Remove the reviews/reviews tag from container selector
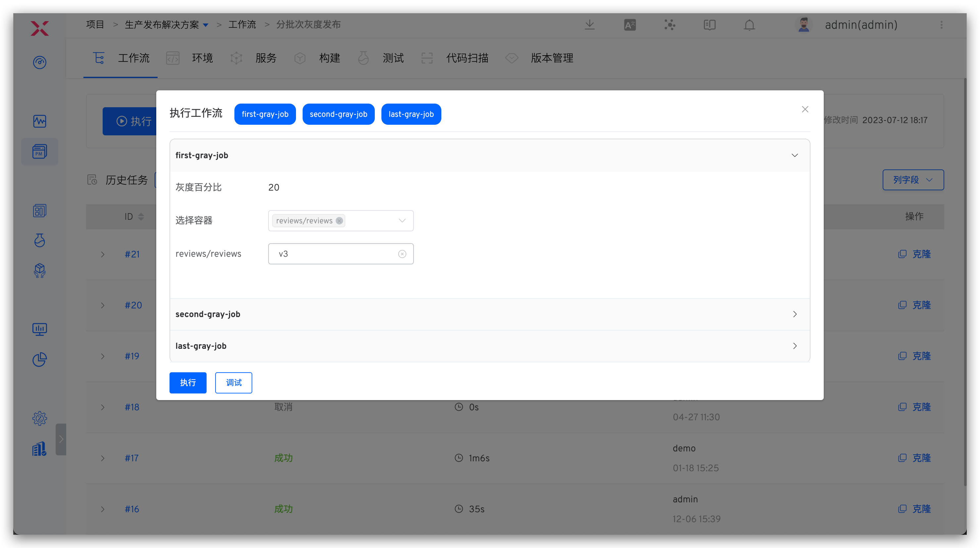Image resolution: width=980 pixels, height=548 pixels. pos(339,221)
